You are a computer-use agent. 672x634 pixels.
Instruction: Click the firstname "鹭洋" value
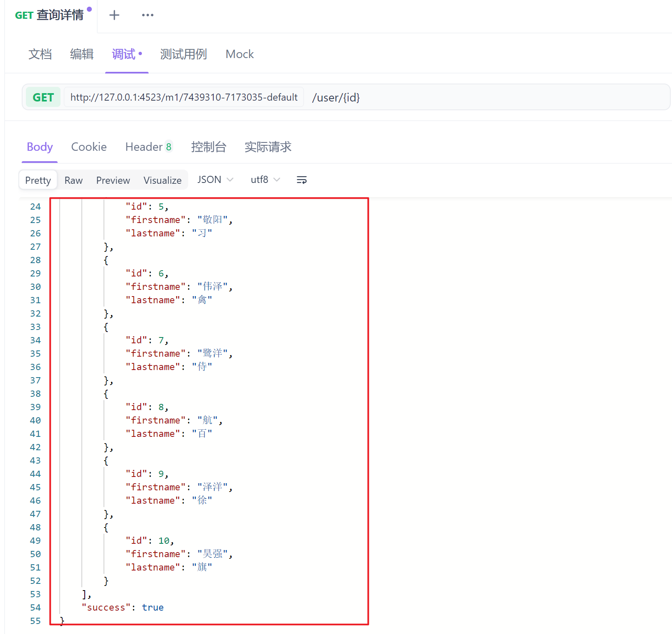point(212,353)
